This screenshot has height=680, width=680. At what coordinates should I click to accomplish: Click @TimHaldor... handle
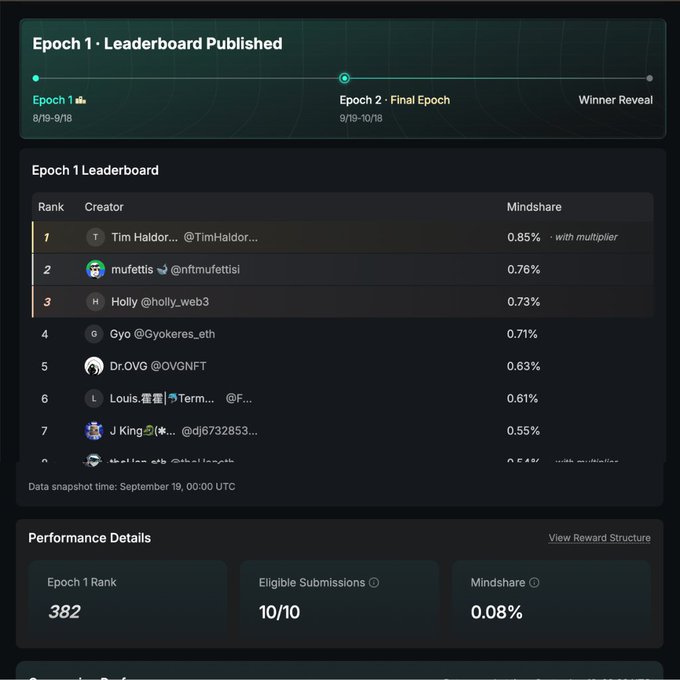[221, 237]
